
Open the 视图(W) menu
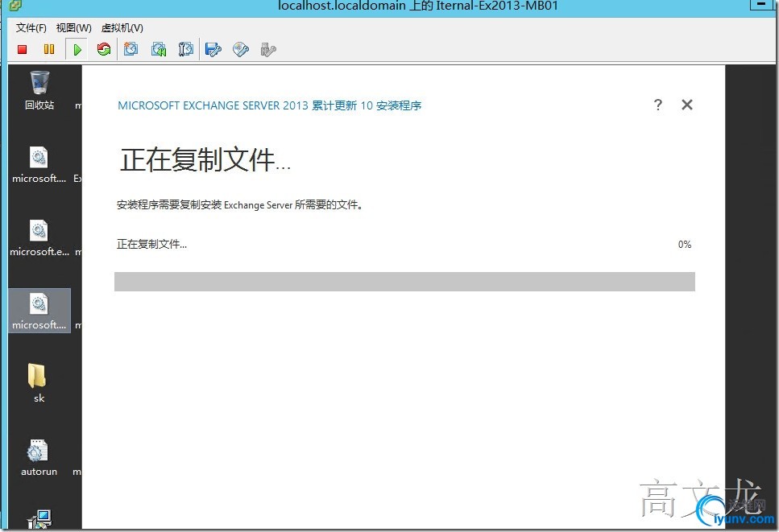click(x=73, y=28)
